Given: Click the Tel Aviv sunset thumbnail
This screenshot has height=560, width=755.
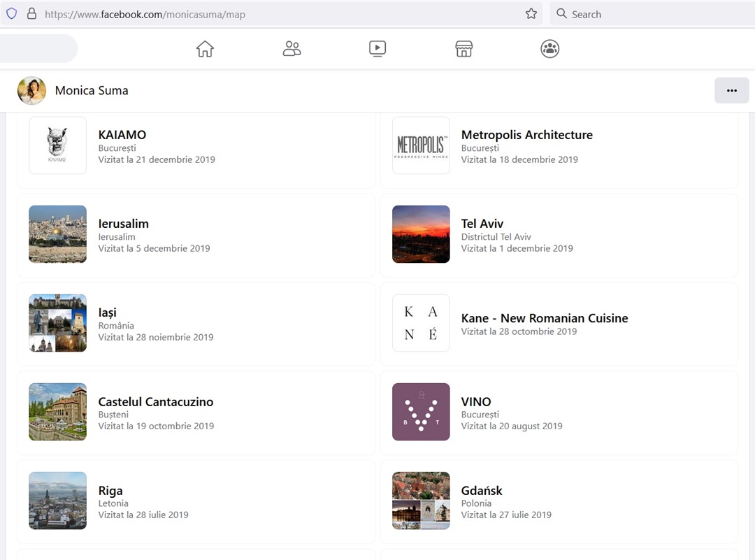Looking at the screenshot, I should [421, 234].
